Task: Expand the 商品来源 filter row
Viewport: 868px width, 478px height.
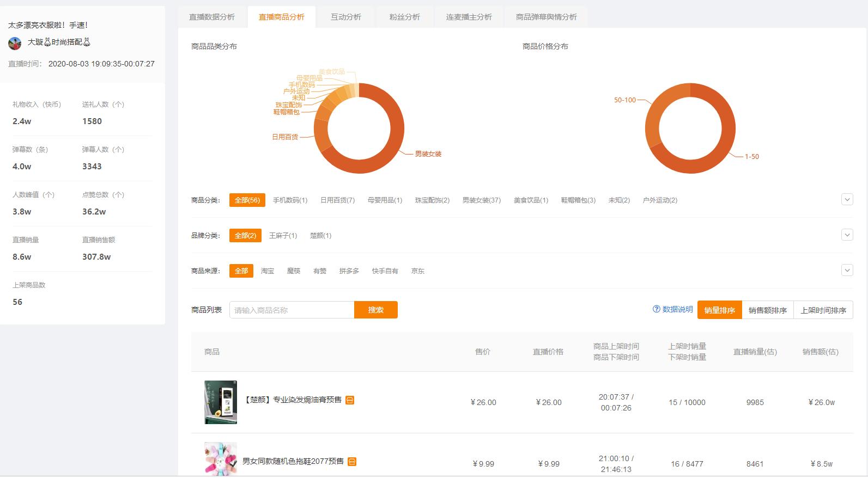Action: point(847,271)
